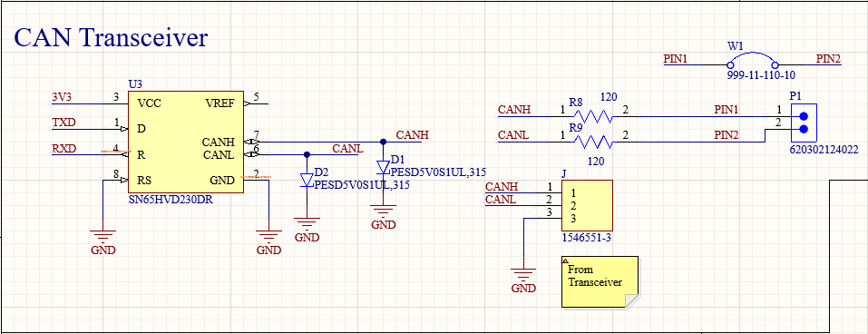Select the R9 designator label
The image size is (868, 334).
576,128
